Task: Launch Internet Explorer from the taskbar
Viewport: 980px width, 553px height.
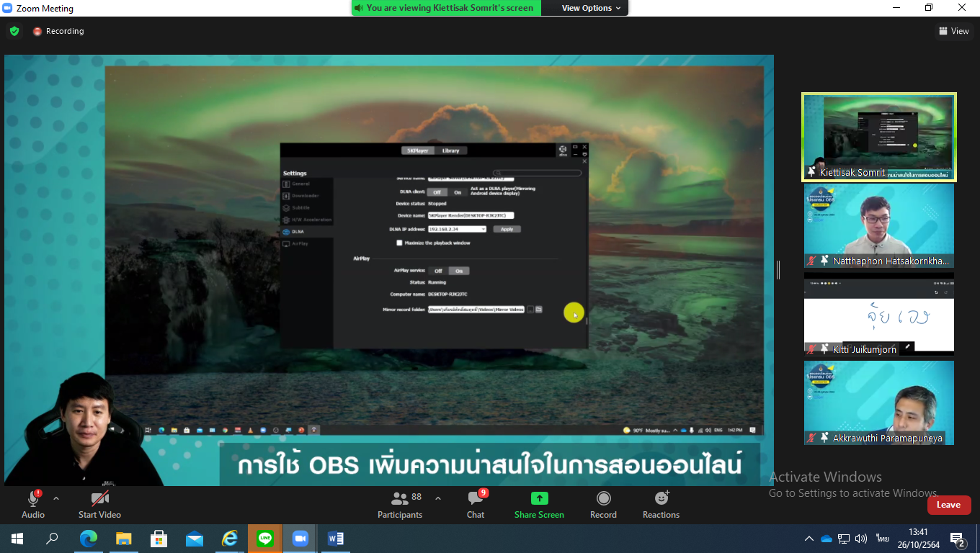Action: (x=230, y=539)
